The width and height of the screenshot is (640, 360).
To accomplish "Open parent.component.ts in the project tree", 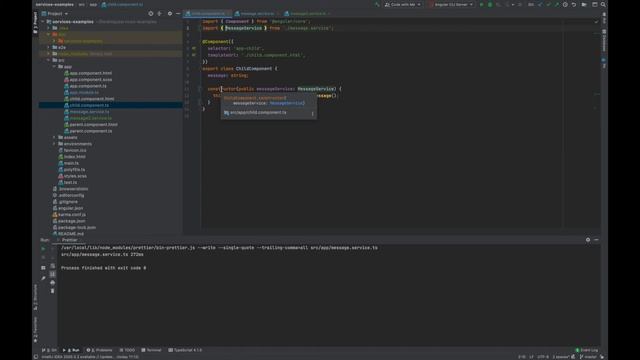I will (x=91, y=131).
